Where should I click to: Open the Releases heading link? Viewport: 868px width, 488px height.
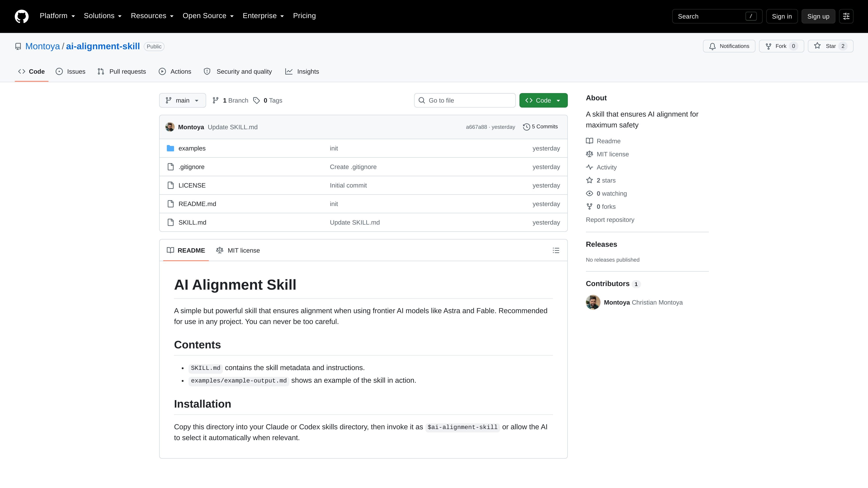(x=601, y=244)
